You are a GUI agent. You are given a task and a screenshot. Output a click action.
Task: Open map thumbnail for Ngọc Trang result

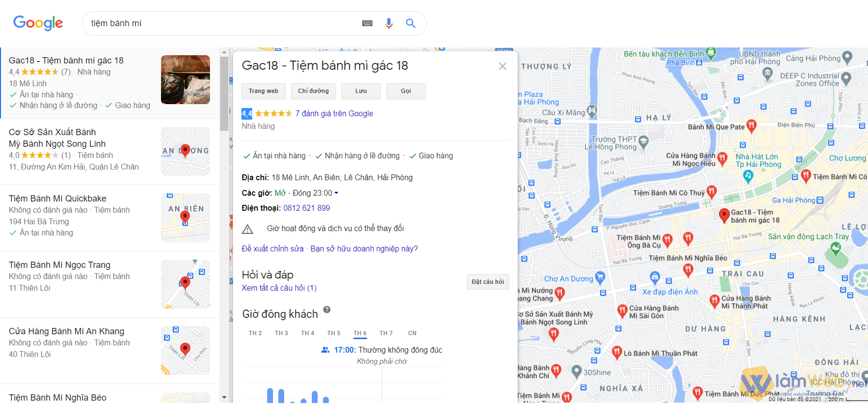(x=185, y=284)
